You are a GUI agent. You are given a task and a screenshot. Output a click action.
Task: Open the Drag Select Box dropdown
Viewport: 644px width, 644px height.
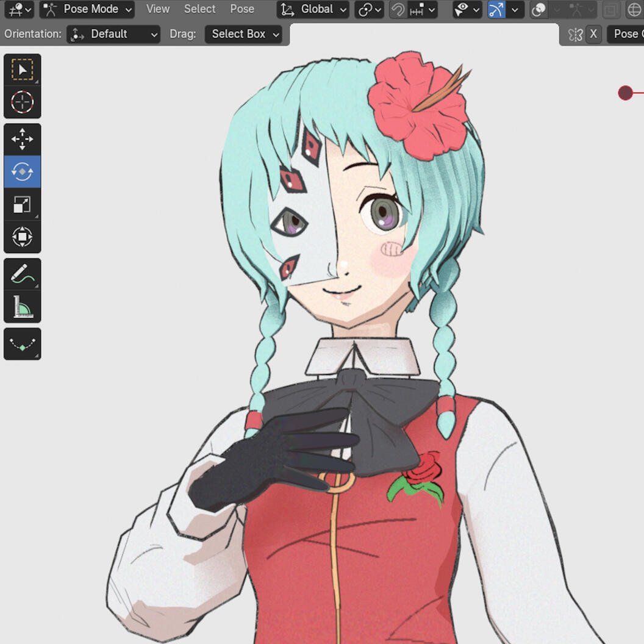pos(243,34)
